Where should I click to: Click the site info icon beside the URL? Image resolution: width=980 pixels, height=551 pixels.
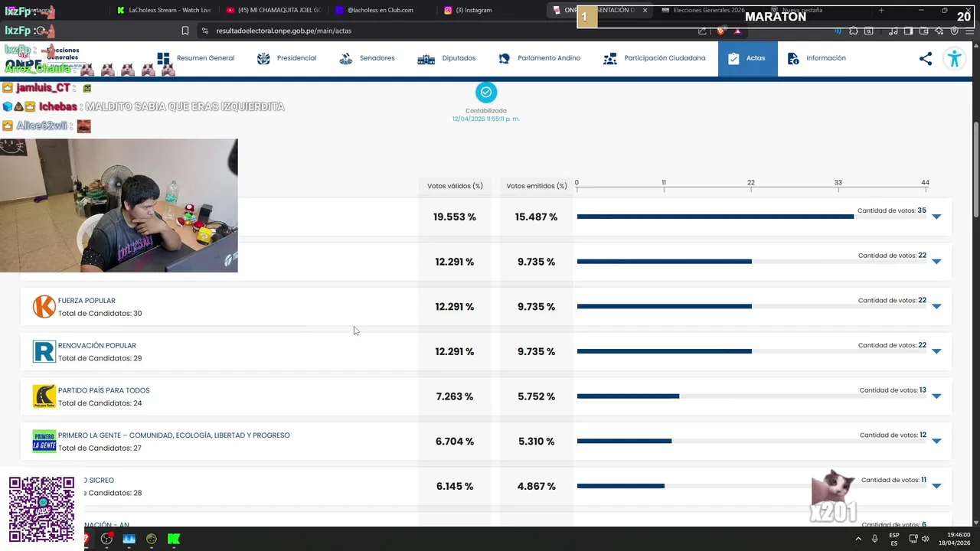pos(204,31)
